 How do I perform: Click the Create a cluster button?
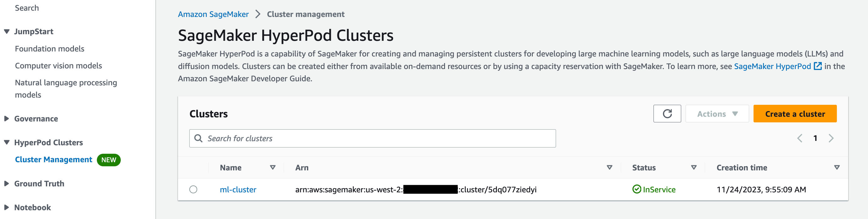tap(794, 114)
